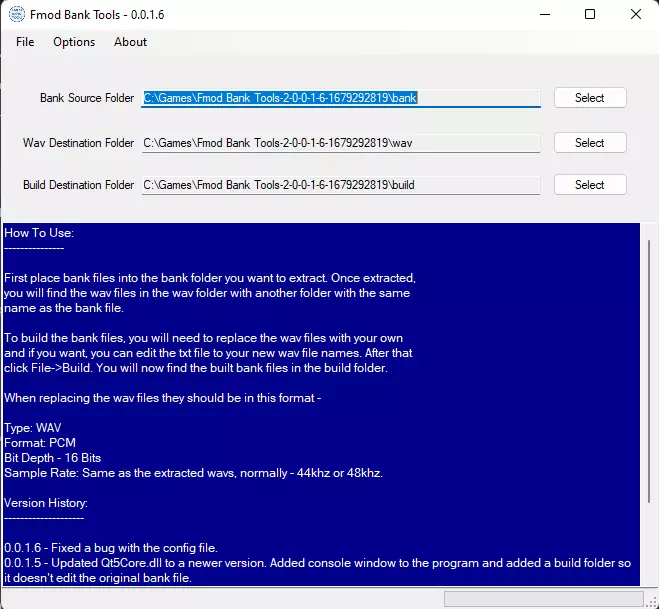The height and width of the screenshot is (609, 659).
Task: Click the 'When replacing the wav files' line
Action: pyautogui.click(x=163, y=398)
